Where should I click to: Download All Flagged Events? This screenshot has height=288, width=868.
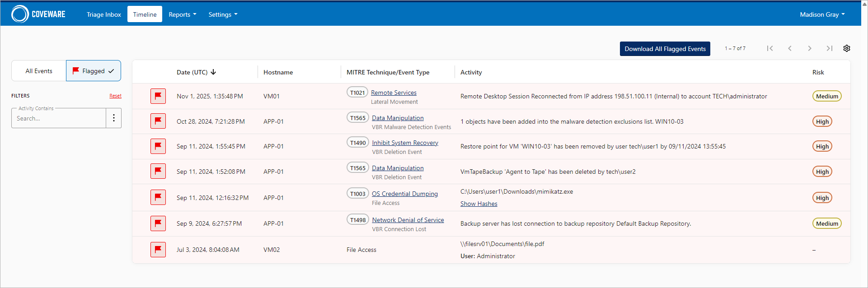point(665,49)
